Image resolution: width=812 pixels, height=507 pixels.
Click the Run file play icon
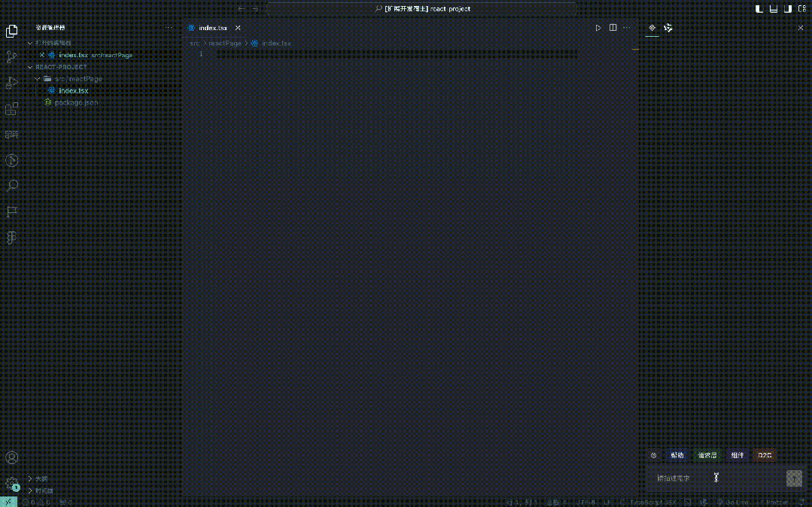tap(598, 28)
